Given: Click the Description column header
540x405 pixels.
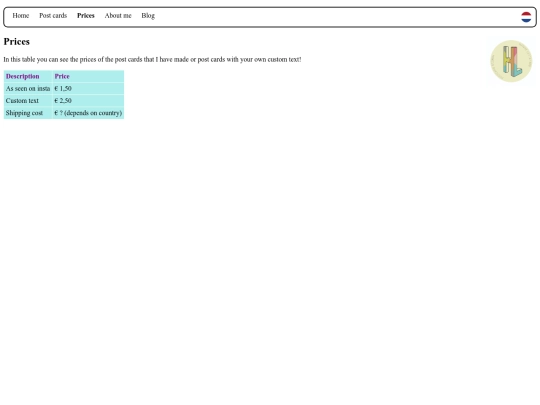Looking at the screenshot, I should (28, 76).
